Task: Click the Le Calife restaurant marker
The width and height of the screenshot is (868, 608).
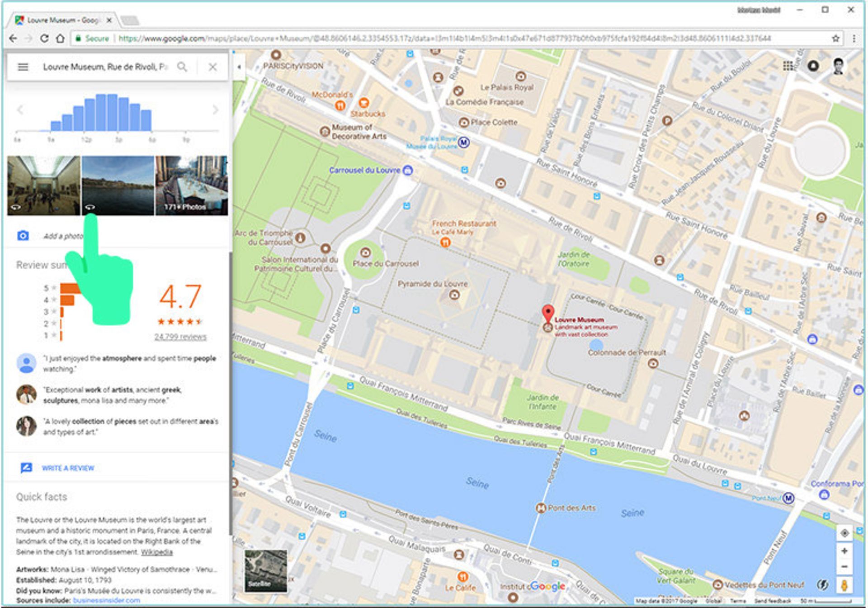Action: coord(462,577)
